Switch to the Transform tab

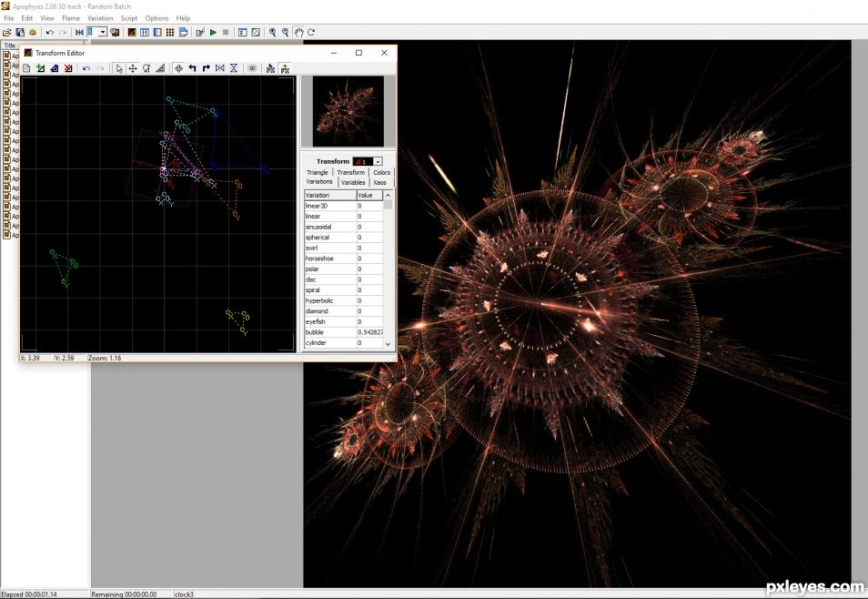(351, 172)
